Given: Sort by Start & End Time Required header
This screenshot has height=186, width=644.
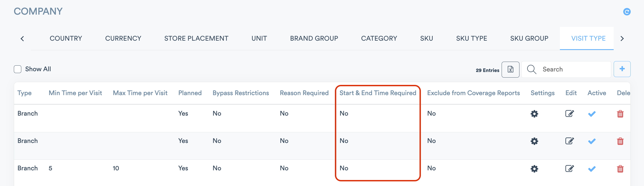Looking at the screenshot, I should [378, 93].
